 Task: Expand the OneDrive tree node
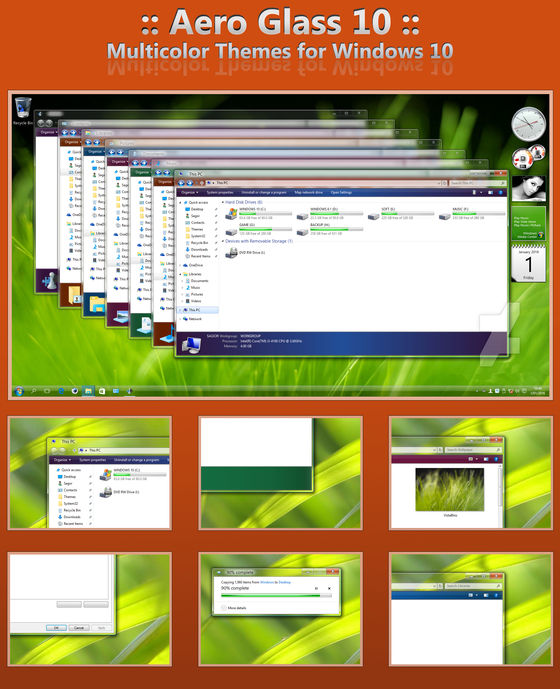(x=180, y=265)
